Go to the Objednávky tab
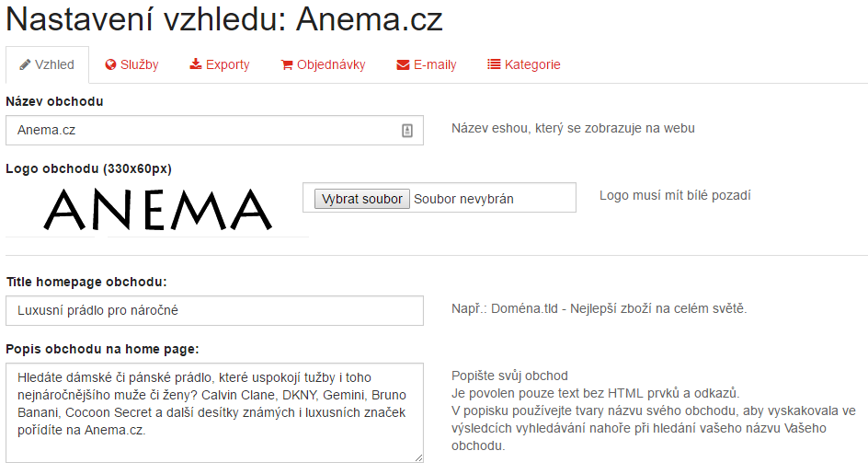 [x=324, y=64]
